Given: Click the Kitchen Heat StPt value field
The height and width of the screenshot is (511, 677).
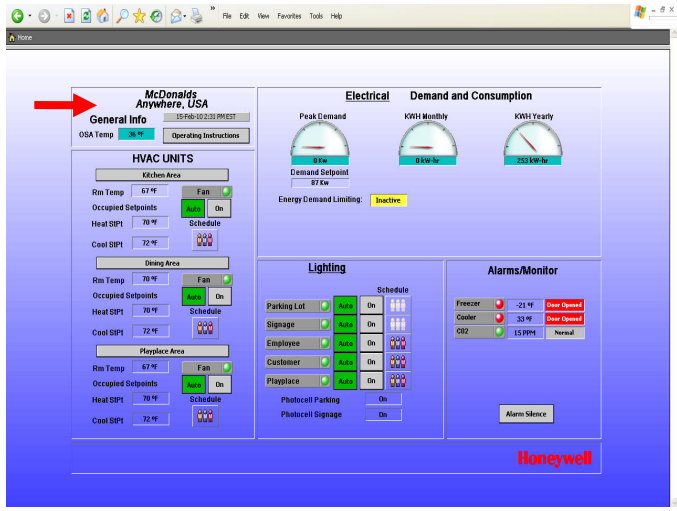Looking at the screenshot, I should click(150, 223).
